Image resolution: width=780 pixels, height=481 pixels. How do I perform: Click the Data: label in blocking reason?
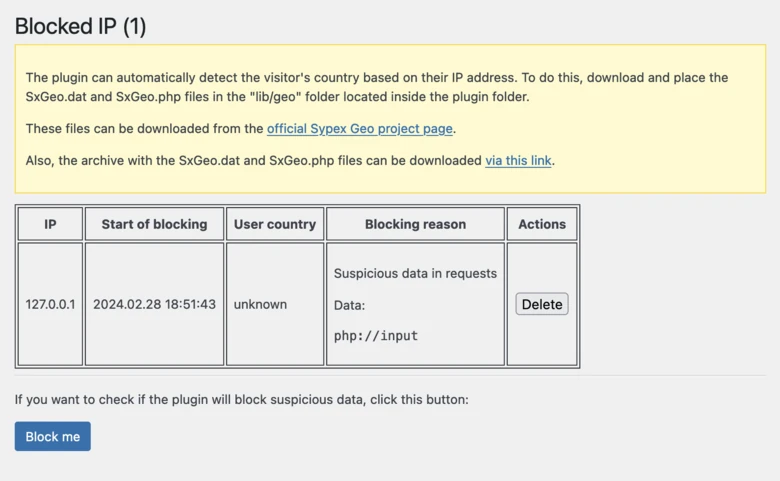click(x=349, y=305)
